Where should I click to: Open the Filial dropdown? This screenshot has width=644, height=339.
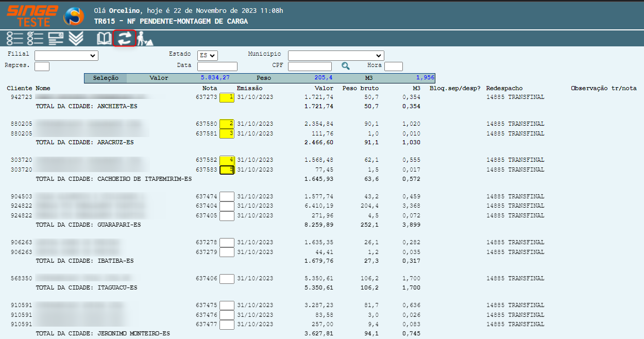point(66,56)
